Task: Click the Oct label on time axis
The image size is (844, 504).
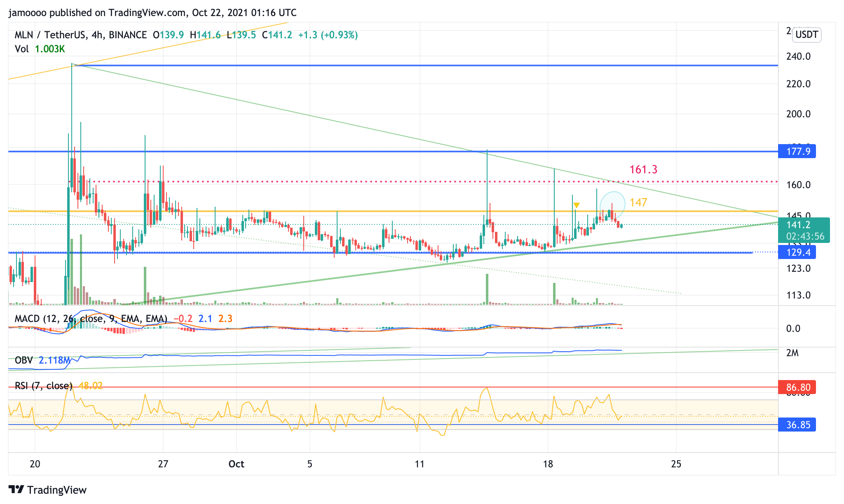Action: tap(237, 464)
